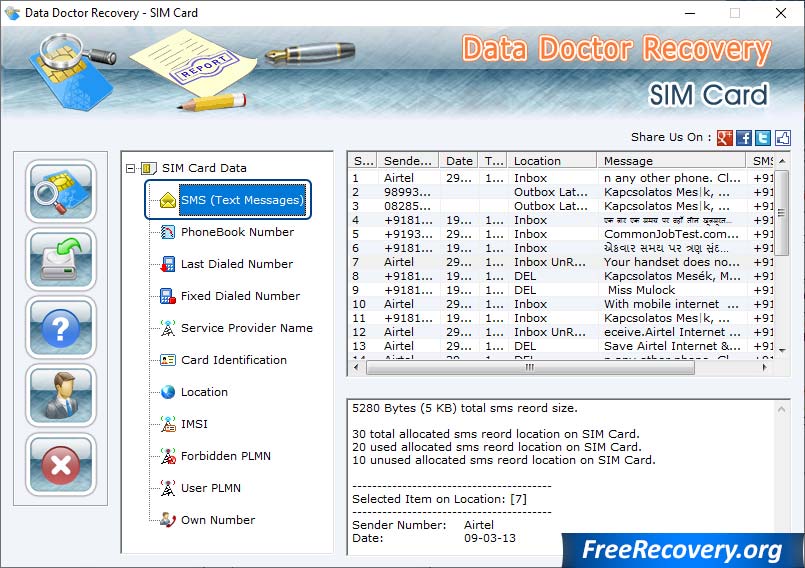
Task: Click the T... time column header
Action: tap(492, 161)
